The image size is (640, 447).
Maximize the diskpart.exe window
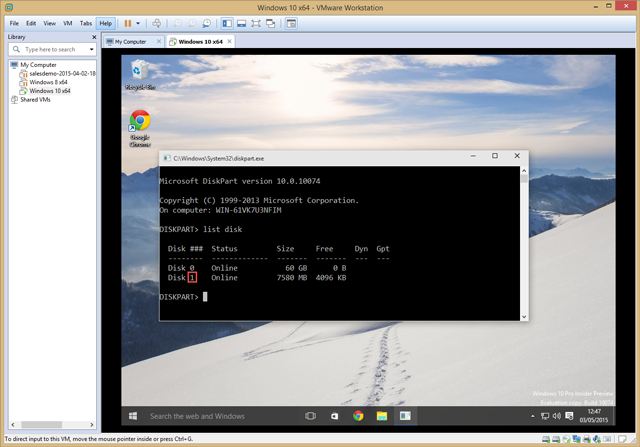495,156
